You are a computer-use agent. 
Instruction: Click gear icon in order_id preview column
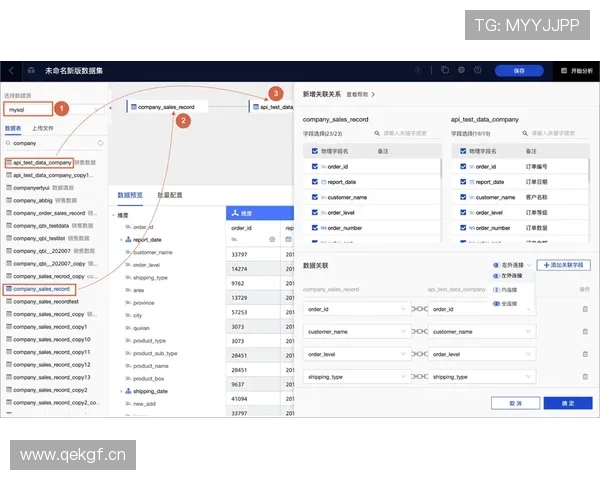(271, 240)
